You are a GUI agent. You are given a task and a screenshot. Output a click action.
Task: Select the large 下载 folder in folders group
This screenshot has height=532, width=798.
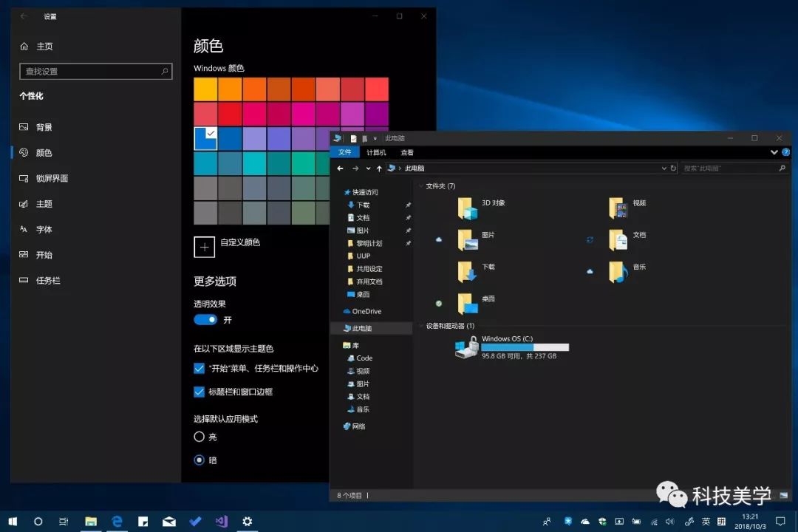click(x=467, y=272)
